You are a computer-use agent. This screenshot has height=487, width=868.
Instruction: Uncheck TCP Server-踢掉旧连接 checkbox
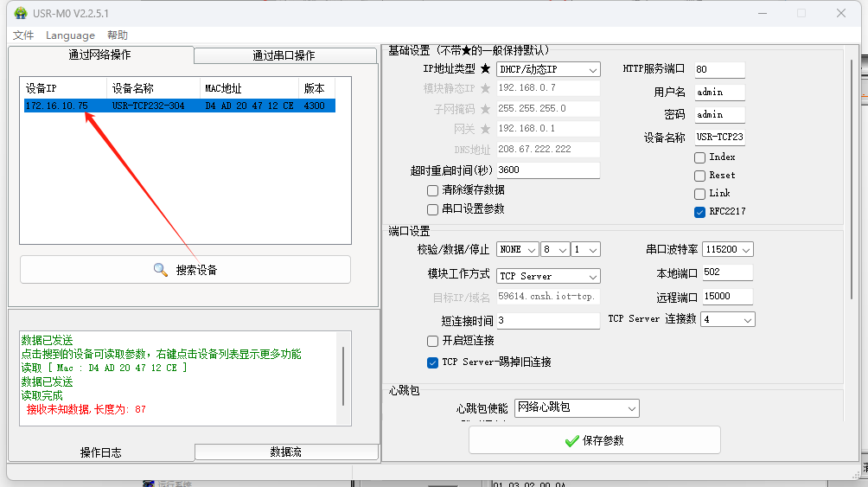(x=432, y=363)
